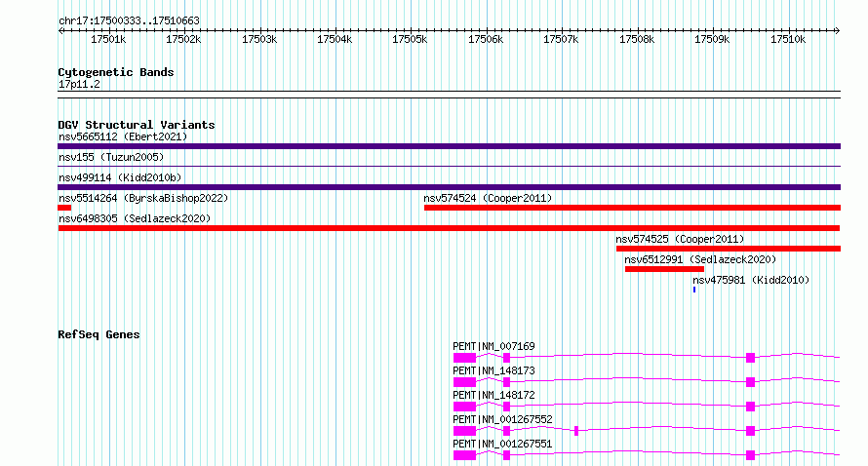
Task: Open nsv499114 (Kidd2010b) variant label
Action: pyautogui.click(x=120, y=177)
